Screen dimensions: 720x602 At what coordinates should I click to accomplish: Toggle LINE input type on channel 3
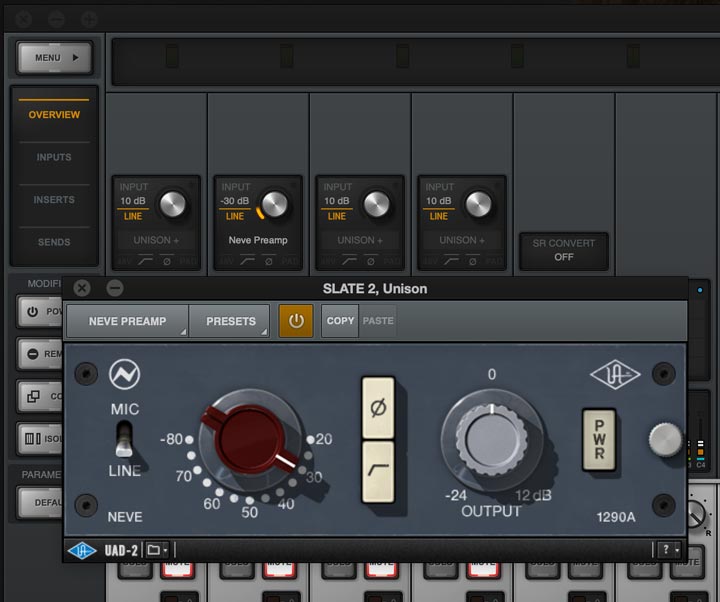[337, 216]
